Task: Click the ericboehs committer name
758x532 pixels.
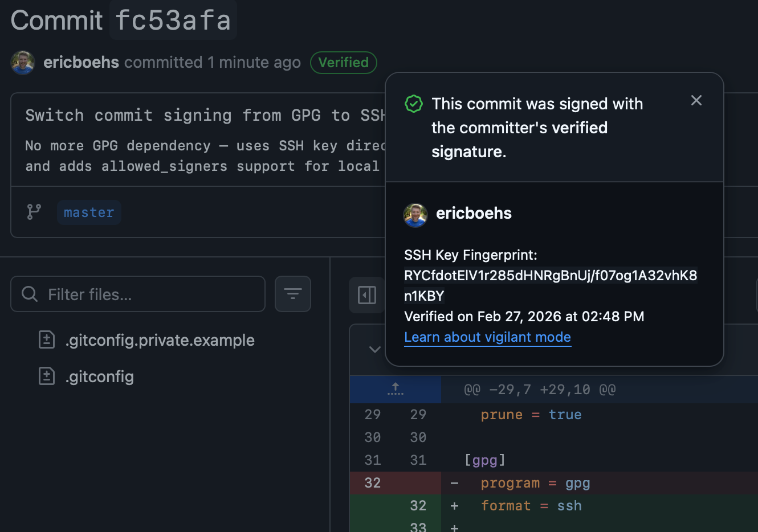Action: [81, 62]
